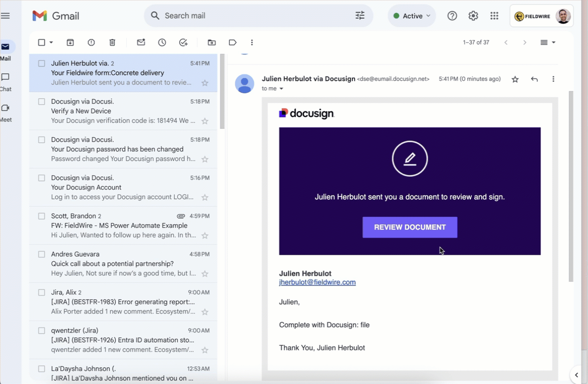588x384 pixels.
Task: Star the opened Docusign email
Action: click(x=515, y=79)
